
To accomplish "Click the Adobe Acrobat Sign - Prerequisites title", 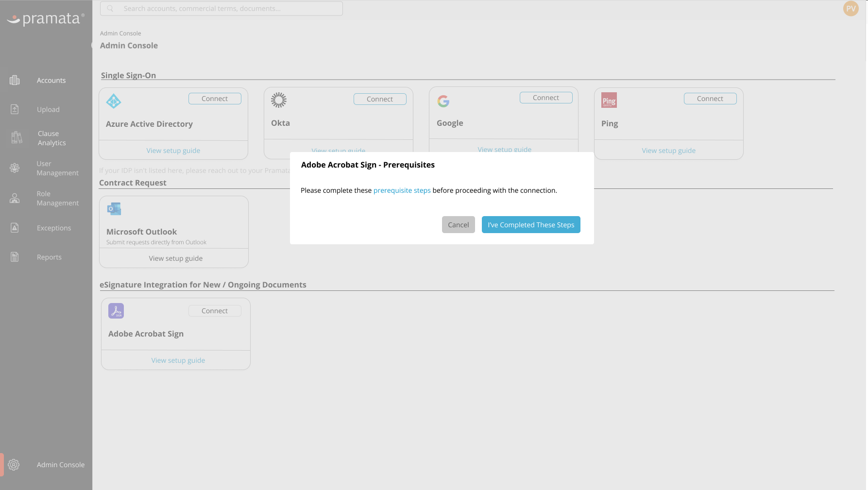I will tap(368, 165).
